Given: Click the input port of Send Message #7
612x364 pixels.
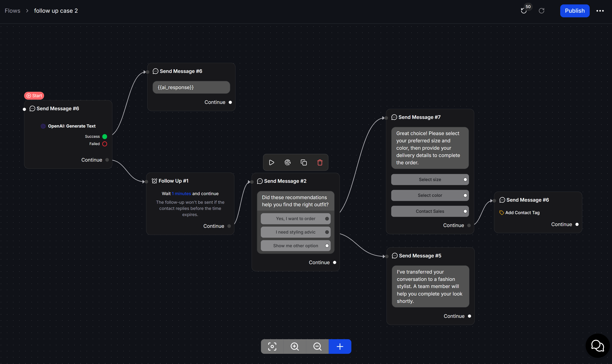Looking at the screenshot, I should (386, 118).
